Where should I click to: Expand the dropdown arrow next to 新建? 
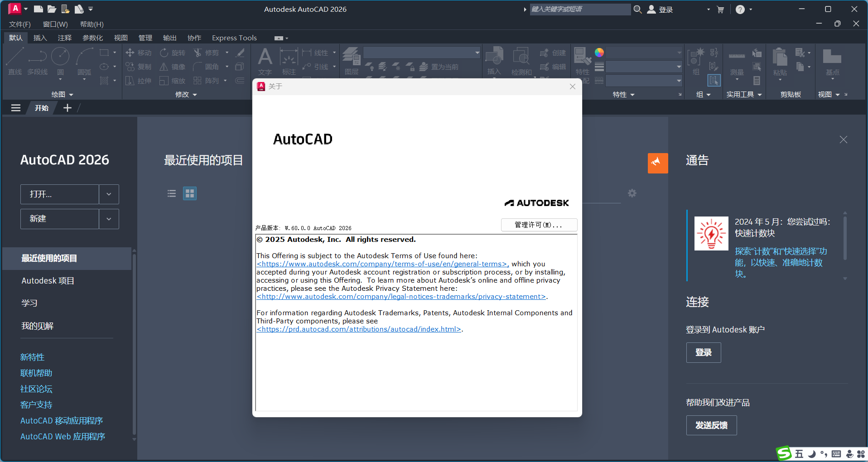coord(109,219)
